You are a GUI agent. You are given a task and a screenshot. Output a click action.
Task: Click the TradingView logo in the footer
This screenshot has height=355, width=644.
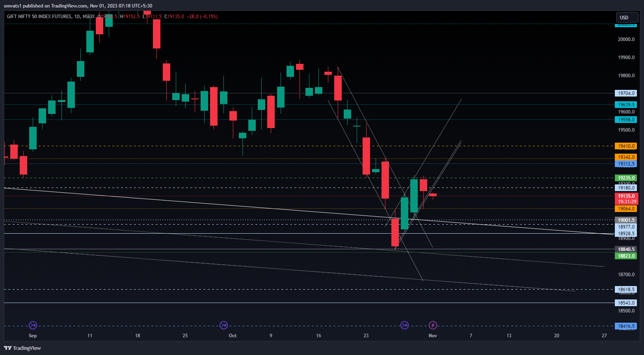pyautogui.click(x=22, y=348)
